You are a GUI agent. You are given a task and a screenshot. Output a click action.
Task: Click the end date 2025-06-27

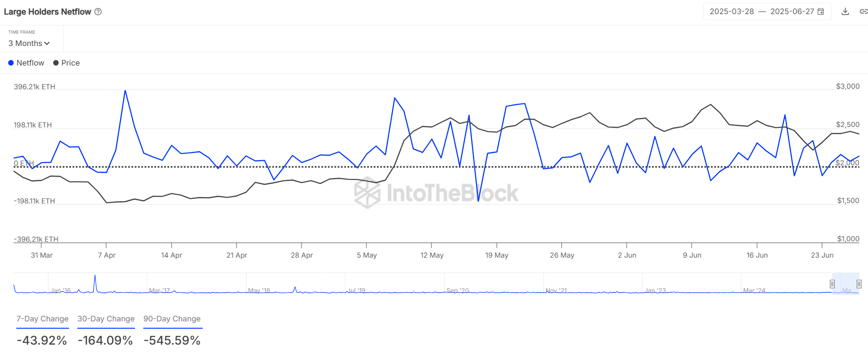pyautogui.click(x=792, y=12)
